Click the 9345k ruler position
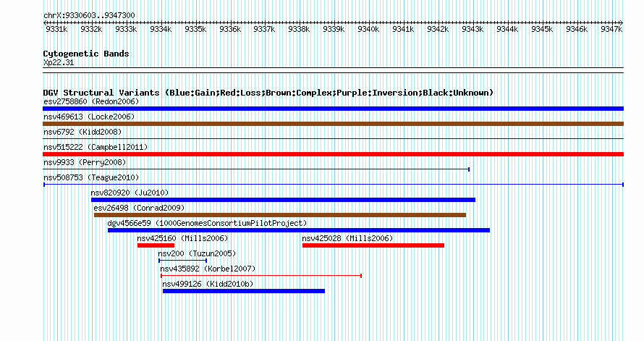 pos(542,29)
